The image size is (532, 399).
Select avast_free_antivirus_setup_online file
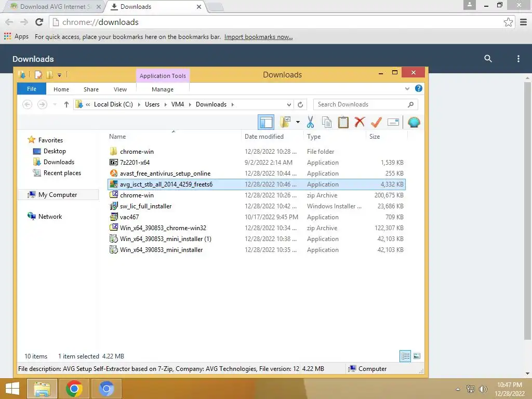(257, 173)
